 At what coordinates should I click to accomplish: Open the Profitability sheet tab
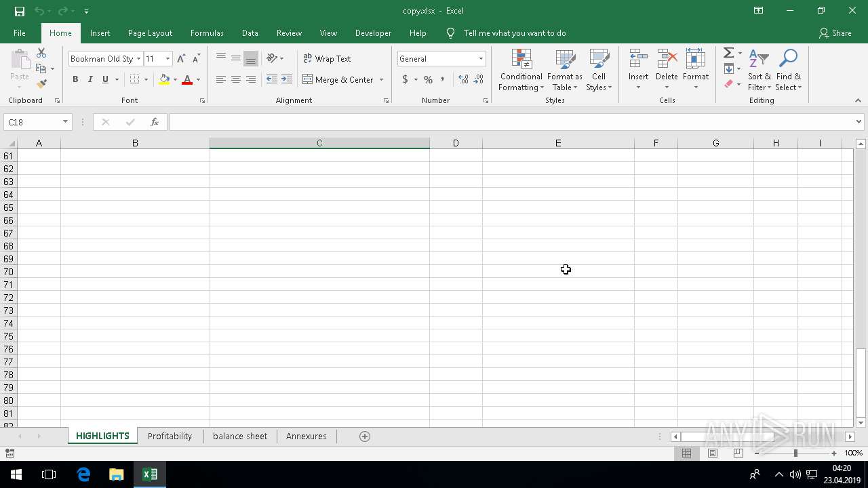[170, 436]
